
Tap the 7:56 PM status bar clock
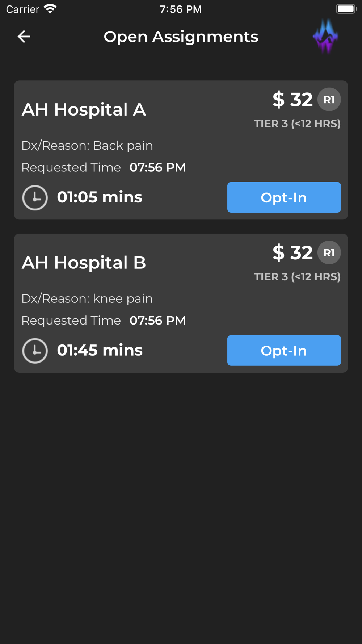[x=181, y=9]
